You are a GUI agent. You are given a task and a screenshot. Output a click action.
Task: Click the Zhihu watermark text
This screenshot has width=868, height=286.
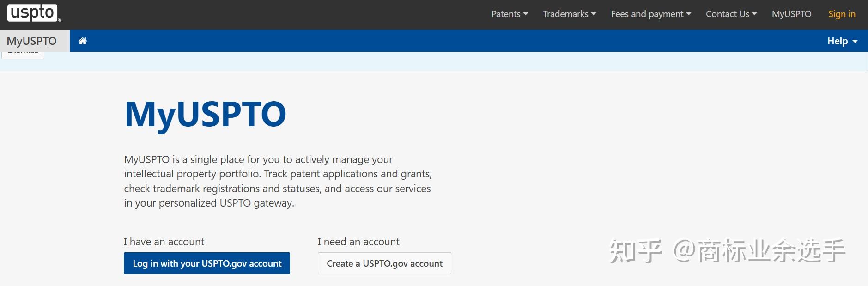[727, 251]
